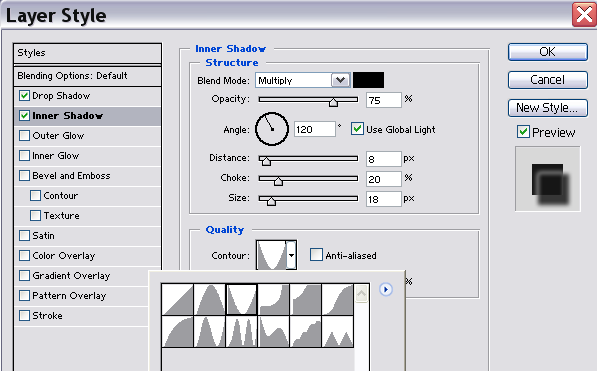Select the Cove-Deep contour preset
The image size is (597, 371).
click(x=273, y=299)
